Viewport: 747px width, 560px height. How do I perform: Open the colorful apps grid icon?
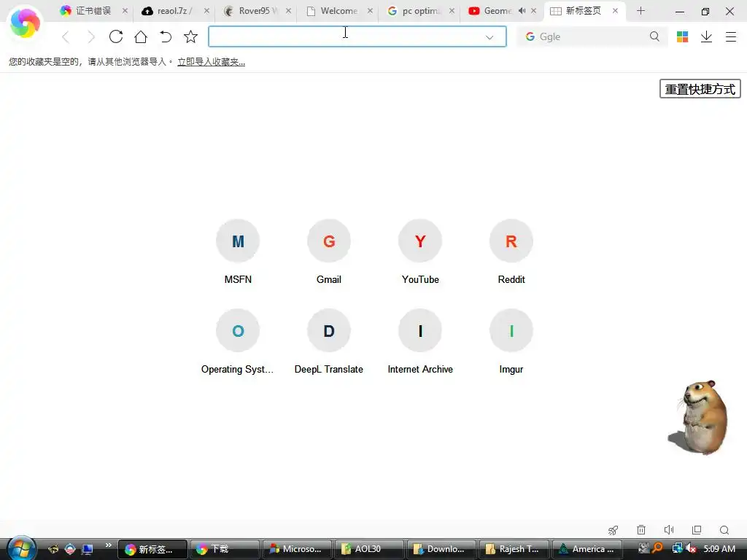pyautogui.click(x=682, y=36)
